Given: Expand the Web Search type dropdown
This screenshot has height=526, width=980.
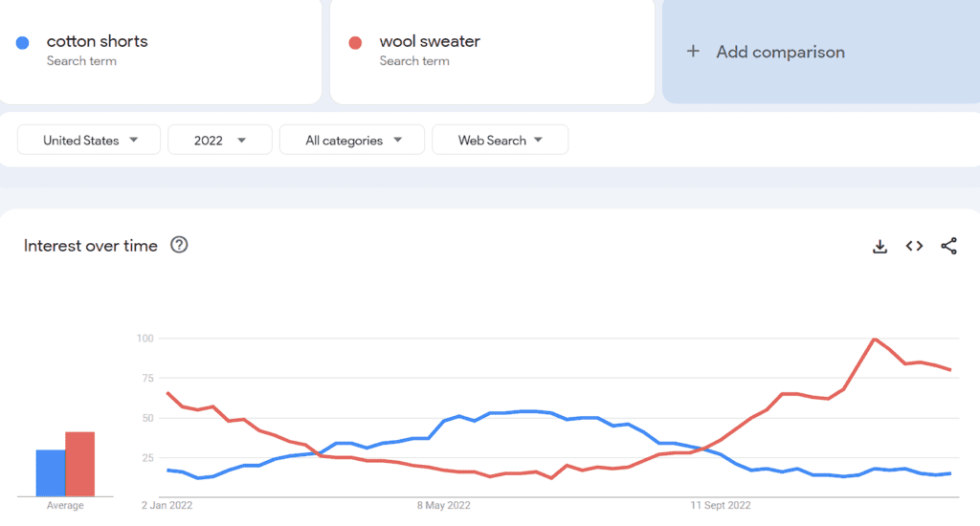Looking at the screenshot, I should 500,140.
